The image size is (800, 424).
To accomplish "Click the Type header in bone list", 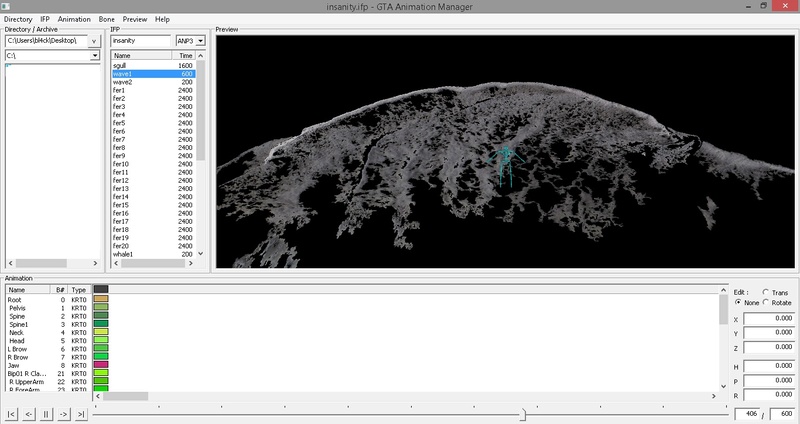I will pyautogui.click(x=79, y=290).
